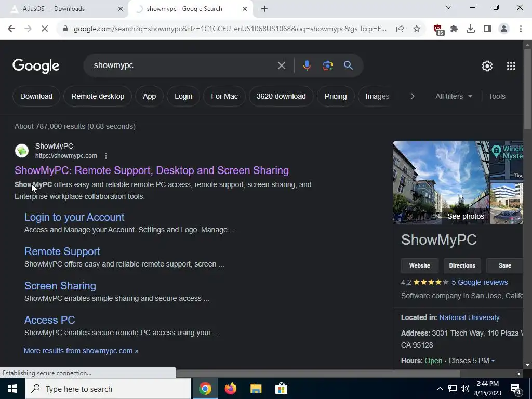532x399 pixels.
Task: Click the ShowMyPC site favicon
Action: 22,151
